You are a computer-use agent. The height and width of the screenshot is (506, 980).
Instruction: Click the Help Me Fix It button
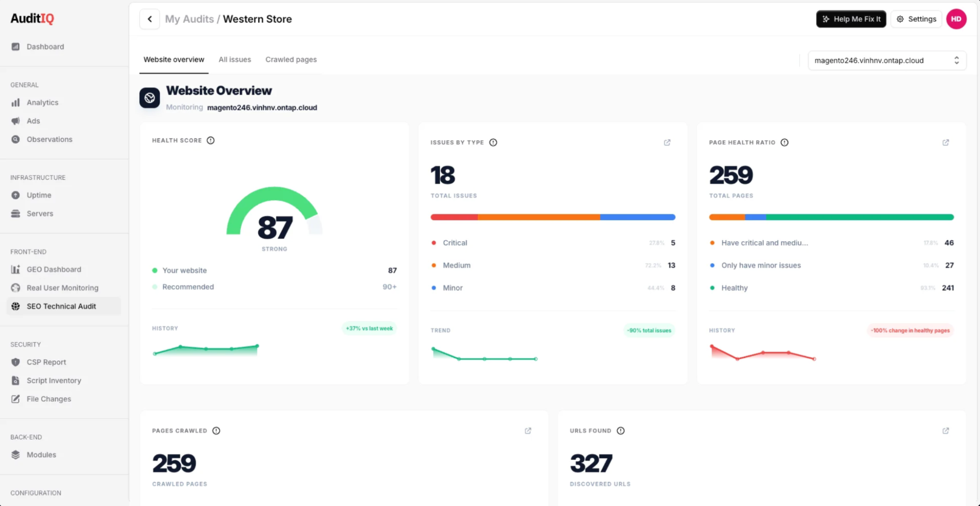[x=851, y=19]
